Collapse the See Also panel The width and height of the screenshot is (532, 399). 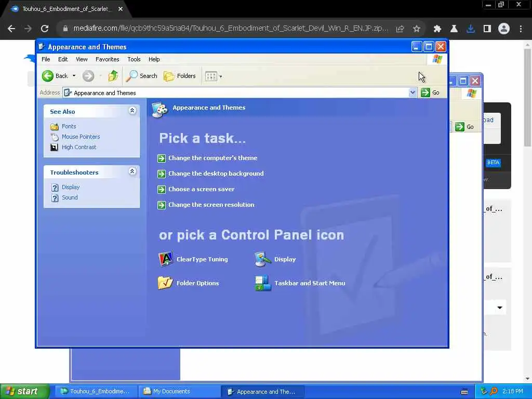pyautogui.click(x=132, y=111)
